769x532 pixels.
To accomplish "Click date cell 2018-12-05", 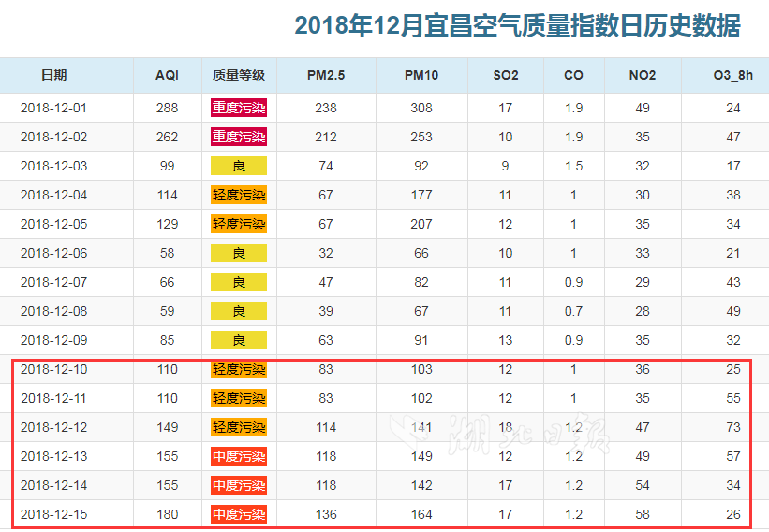I will (54, 224).
